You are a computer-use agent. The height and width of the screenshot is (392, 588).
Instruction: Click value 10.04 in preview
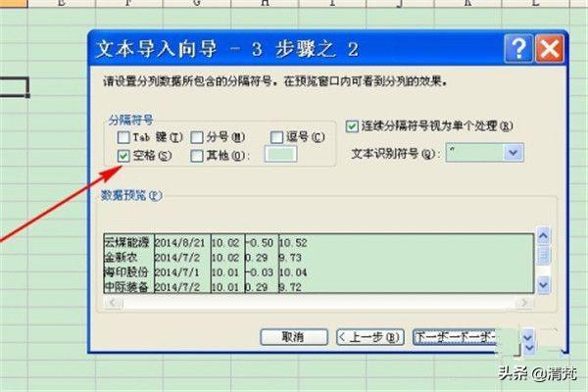pyautogui.click(x=293, y=272)
